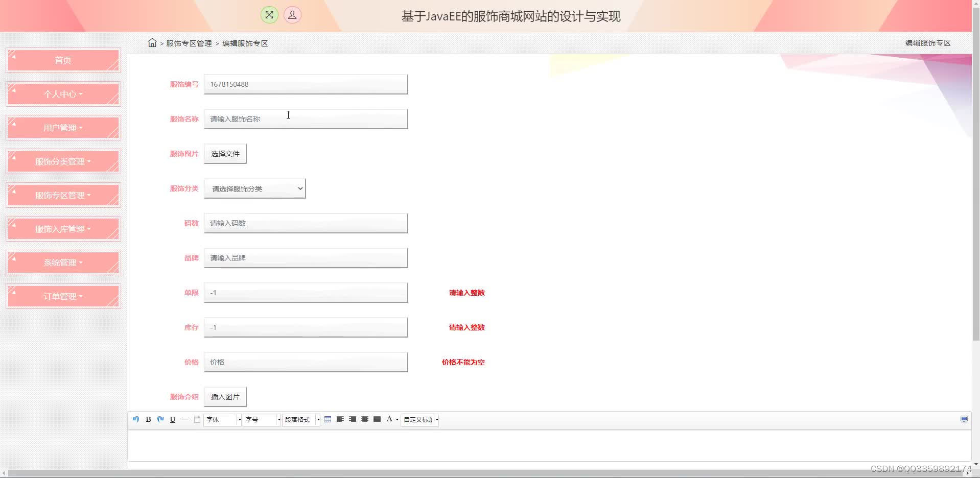Expand the 用户管理 sidebar menu

pos(63,128)
